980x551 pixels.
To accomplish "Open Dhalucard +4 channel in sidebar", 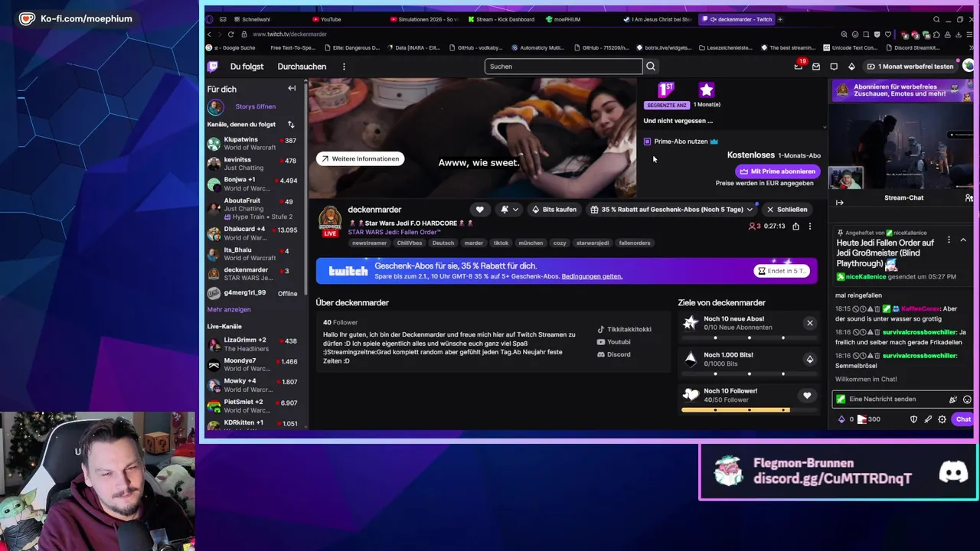I will click(x=253, y=233).
